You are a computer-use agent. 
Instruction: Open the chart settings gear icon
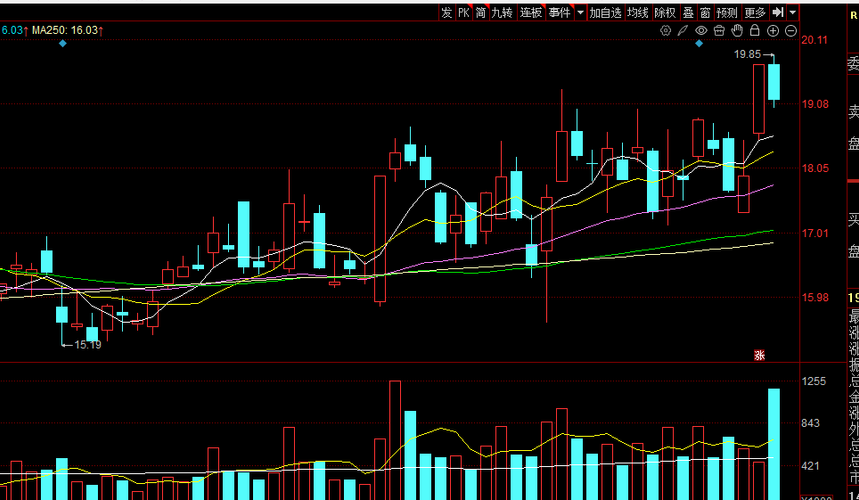point(666,31)
